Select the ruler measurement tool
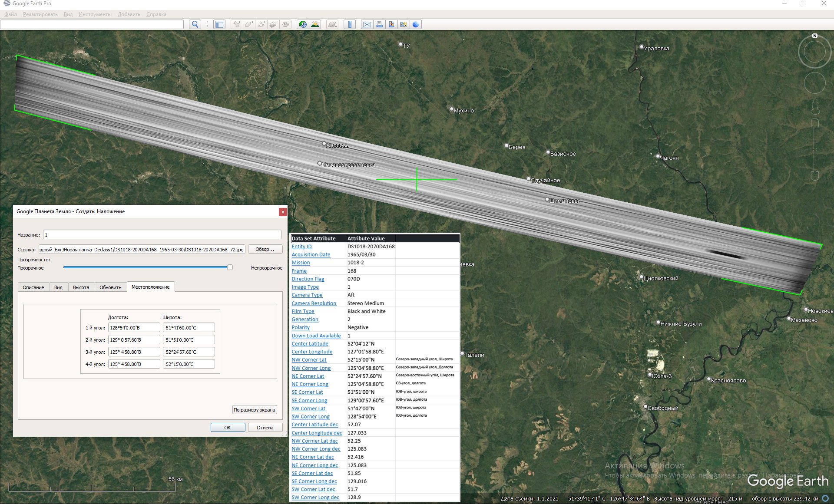 click(350, 24)
